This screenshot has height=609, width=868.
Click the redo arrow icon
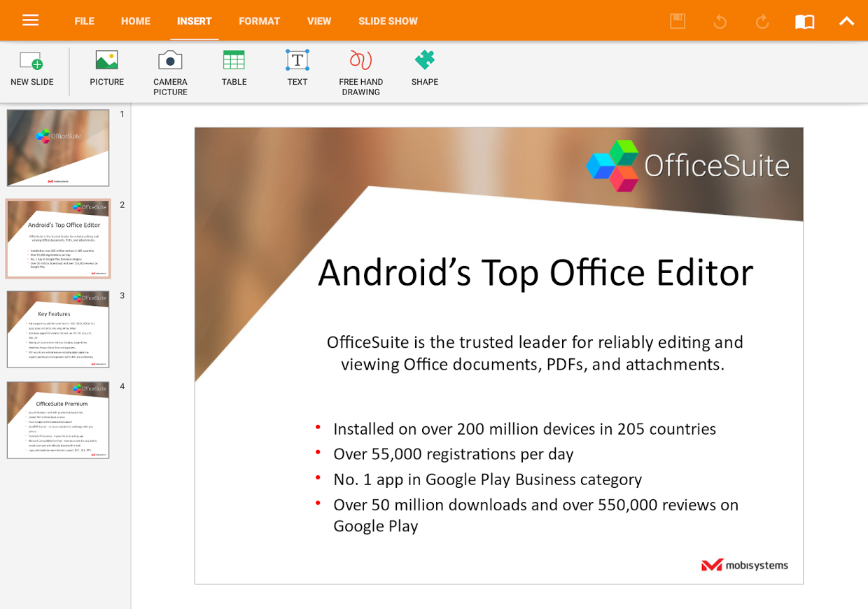[762, 21]
